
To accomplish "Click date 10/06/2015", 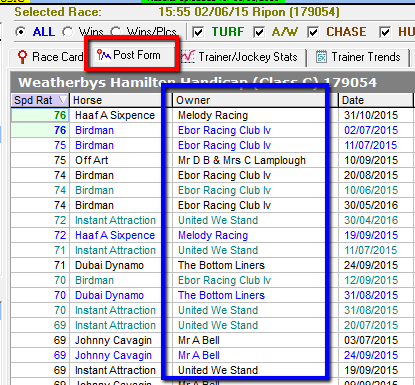I will click(371, 190).
